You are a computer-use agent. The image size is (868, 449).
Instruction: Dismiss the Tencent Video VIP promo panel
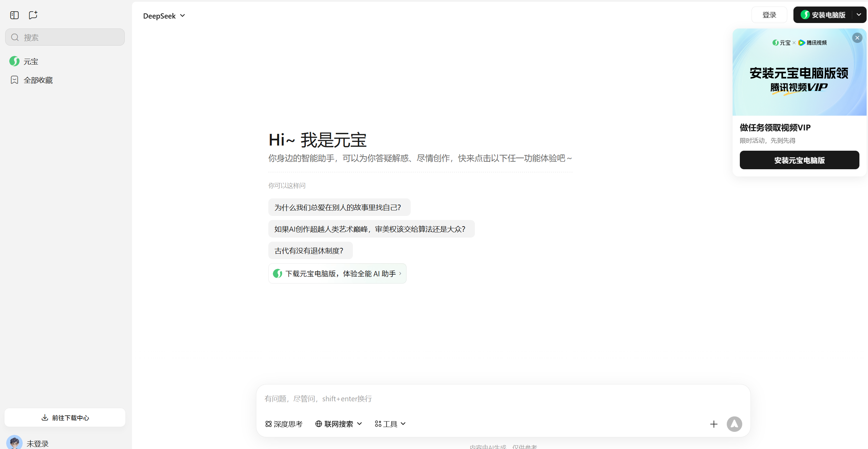coord(857,38)
